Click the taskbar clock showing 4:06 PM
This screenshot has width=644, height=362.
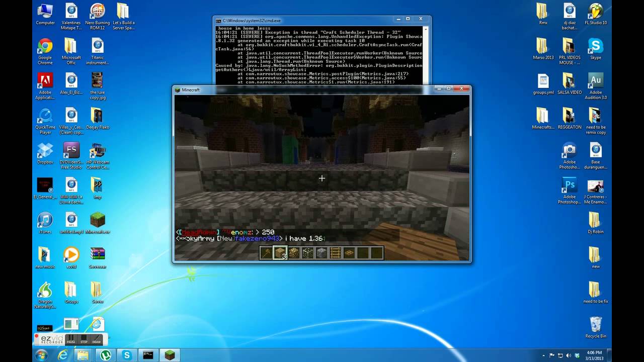click(595, 355)
